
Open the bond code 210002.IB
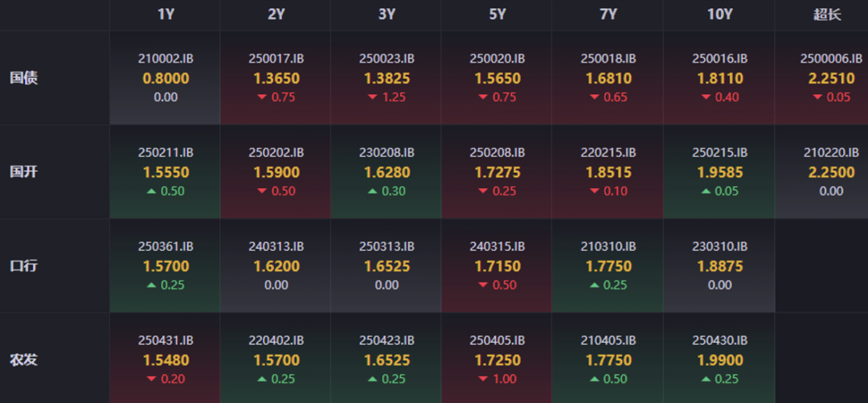(166, 59)
